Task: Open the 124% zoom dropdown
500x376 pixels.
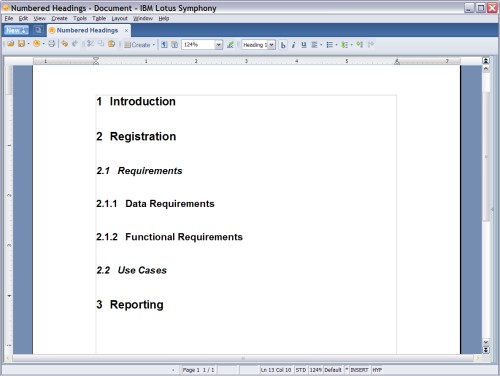Action: click(x=219, y=45)
